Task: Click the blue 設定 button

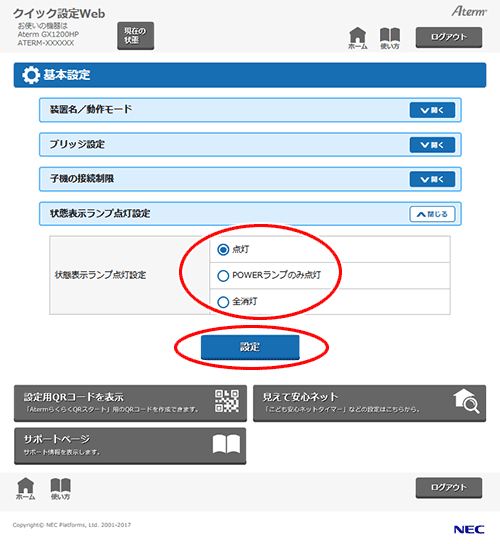Action: point(250,347)
